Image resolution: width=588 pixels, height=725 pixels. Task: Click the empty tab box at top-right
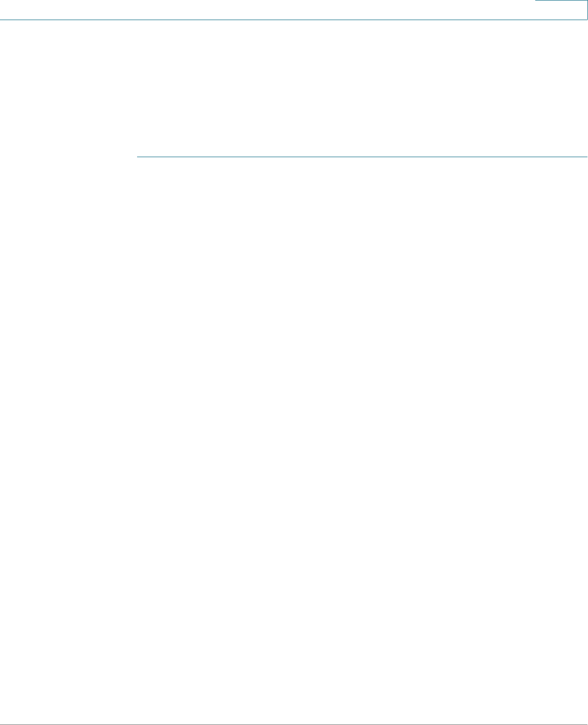pos(561,10)
